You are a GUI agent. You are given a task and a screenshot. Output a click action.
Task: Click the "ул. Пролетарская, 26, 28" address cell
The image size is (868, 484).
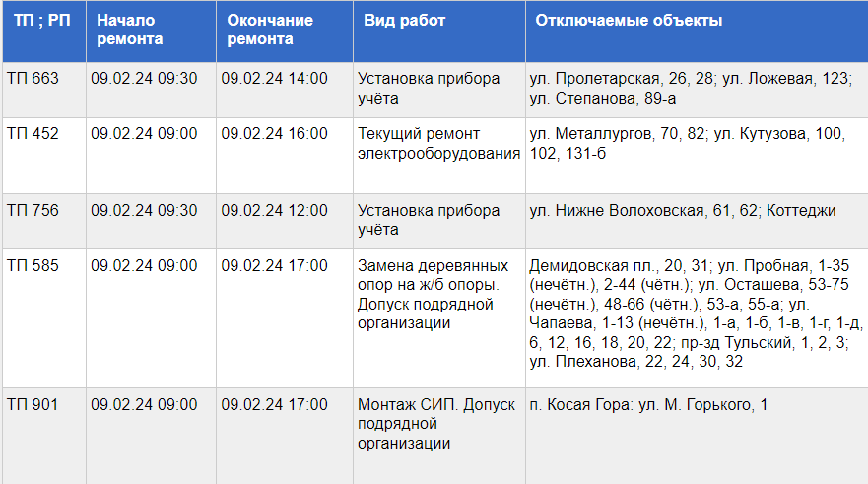click(697, 90)
